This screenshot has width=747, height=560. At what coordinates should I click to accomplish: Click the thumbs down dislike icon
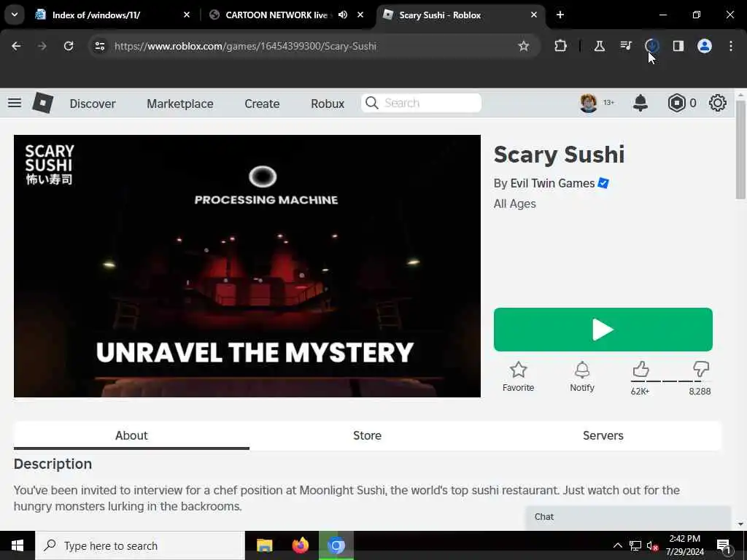tap(701, 369)
